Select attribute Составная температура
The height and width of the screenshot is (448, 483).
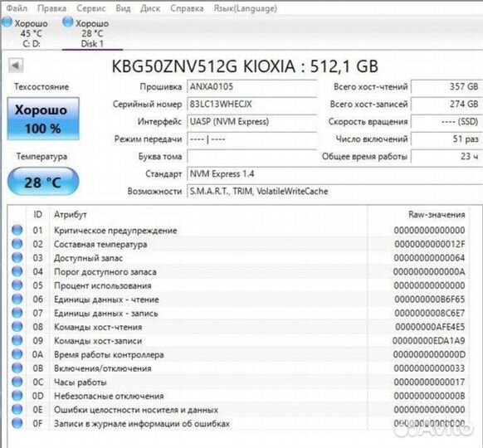[x=100, y=245]
